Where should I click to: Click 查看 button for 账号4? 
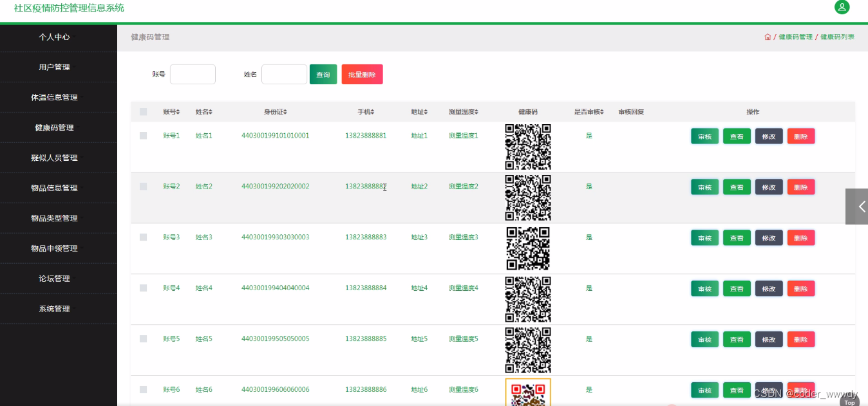[737, 288]
